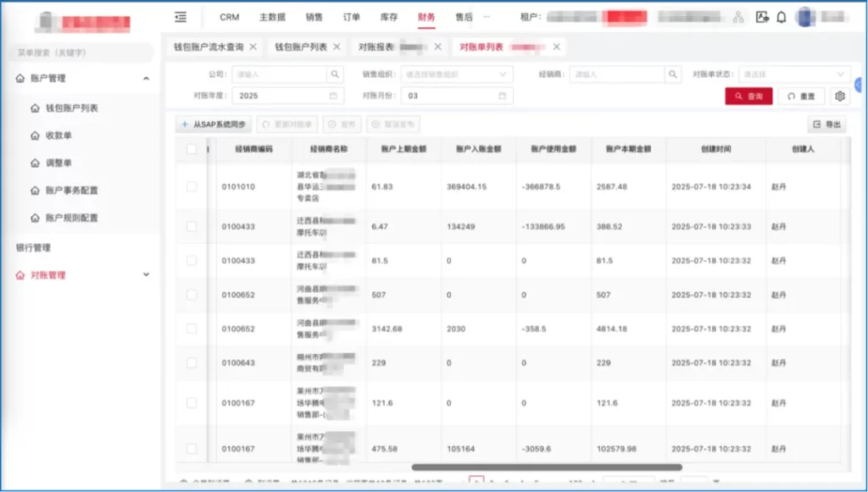
Task: Click the 取消发布 button
Action: coord(393,124)
